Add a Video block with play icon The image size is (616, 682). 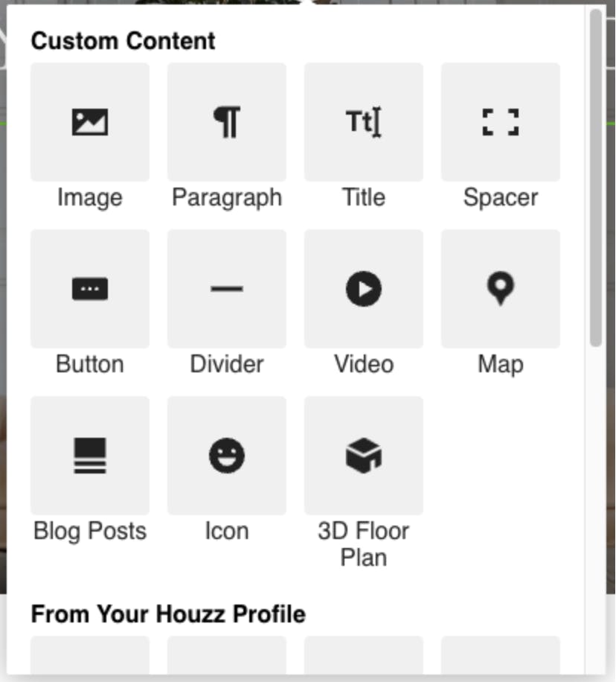coord(364,289)
